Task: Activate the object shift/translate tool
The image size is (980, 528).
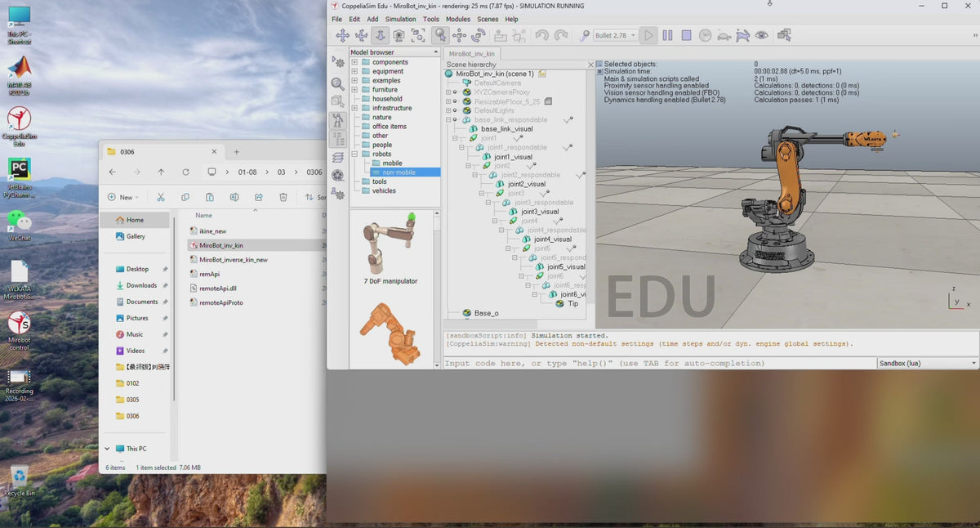Action: (x=459, y=35)
